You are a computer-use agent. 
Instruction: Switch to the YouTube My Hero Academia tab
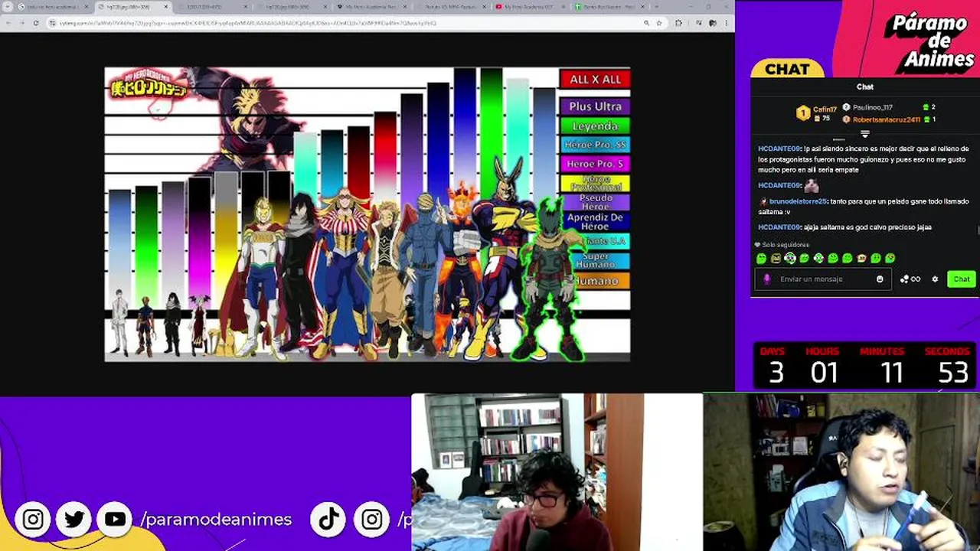tap(528, 7)
